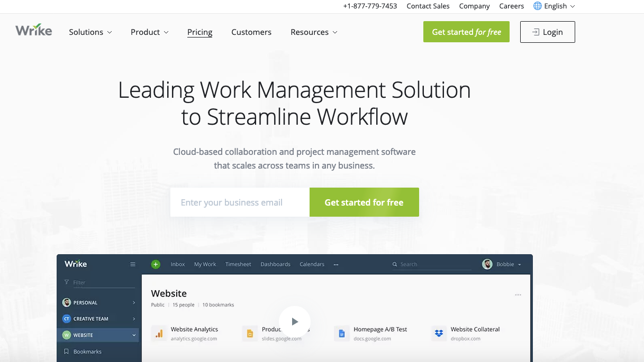Switch to the My Work tab
This screenshot has width=644, height=362.
coord(205,264)
